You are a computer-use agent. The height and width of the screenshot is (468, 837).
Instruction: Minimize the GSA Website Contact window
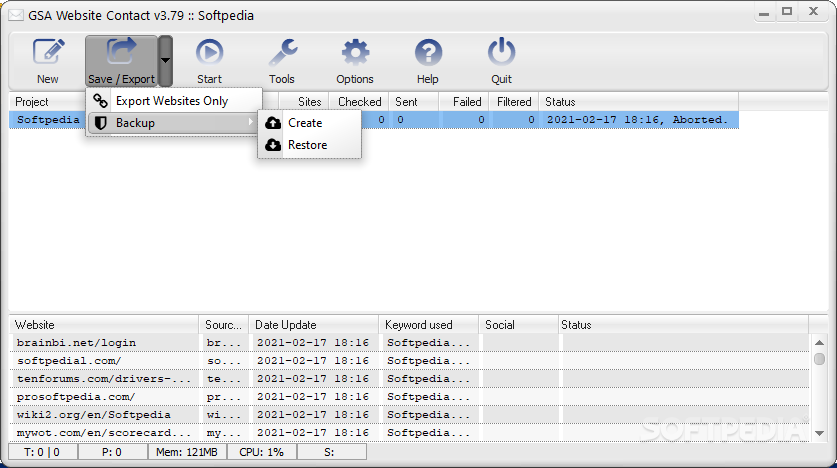click(764, 13)
